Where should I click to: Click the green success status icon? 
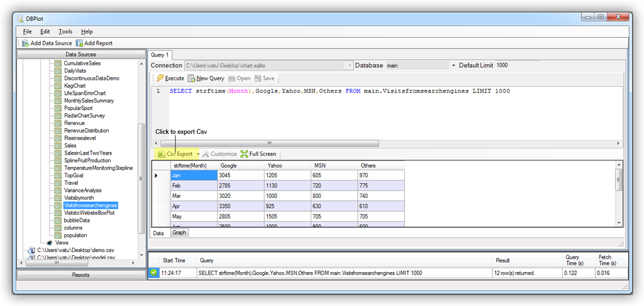coord(154,273)
